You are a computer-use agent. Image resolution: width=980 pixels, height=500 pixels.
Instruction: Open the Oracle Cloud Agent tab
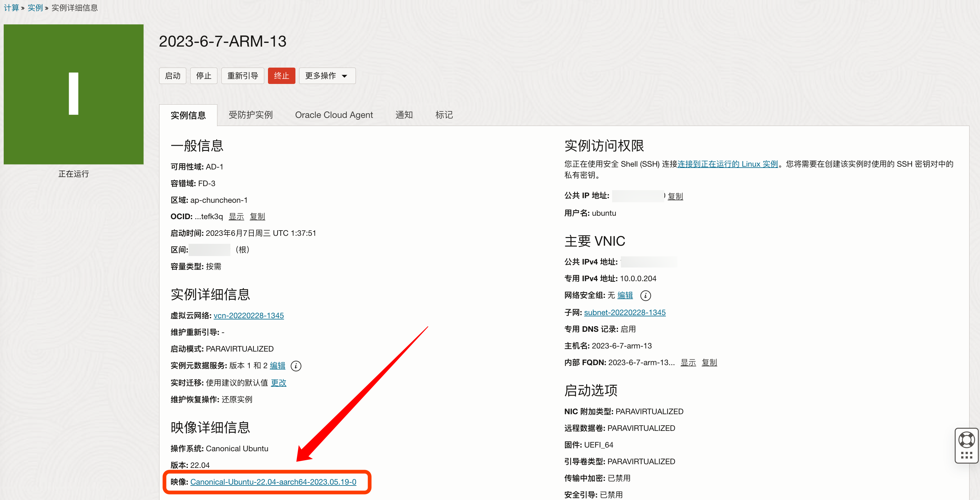(334, 115)
